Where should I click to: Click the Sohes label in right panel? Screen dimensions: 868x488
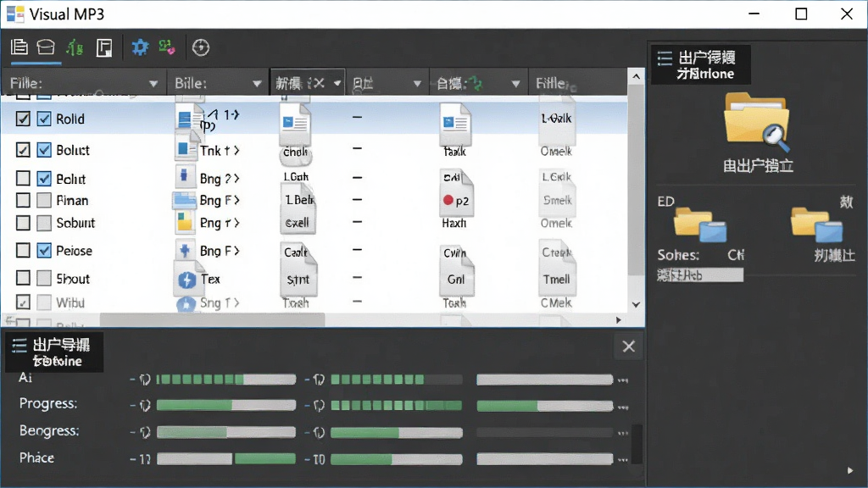point(678,255)
